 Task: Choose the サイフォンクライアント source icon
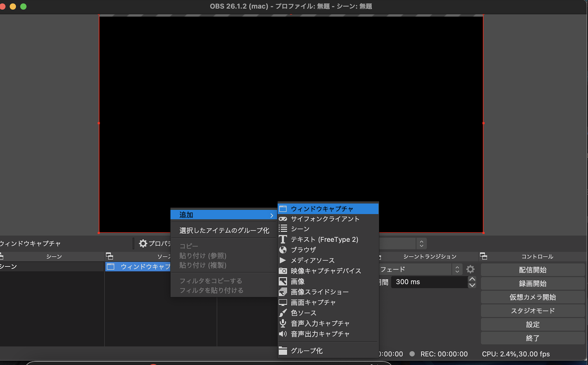(x=283, y=219)
